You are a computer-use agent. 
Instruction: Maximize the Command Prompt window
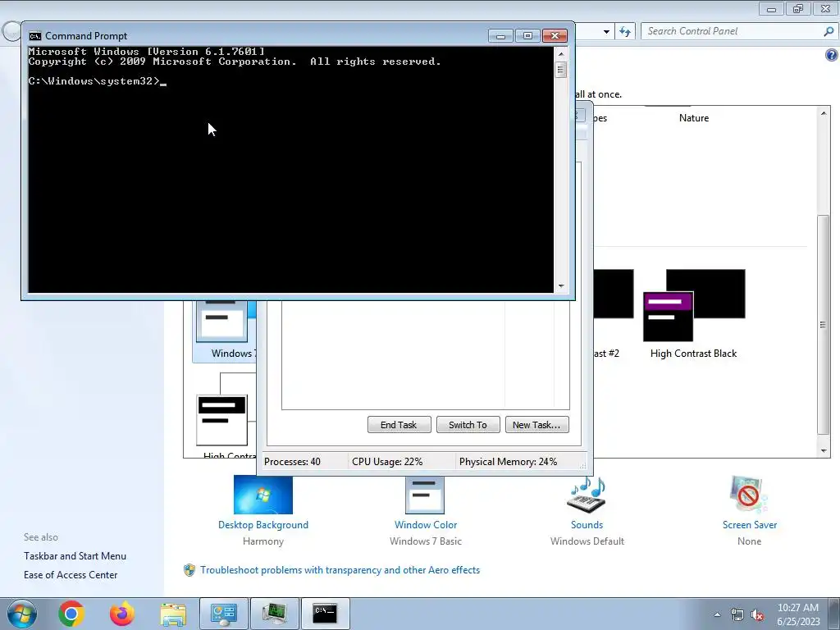[527, 36]
